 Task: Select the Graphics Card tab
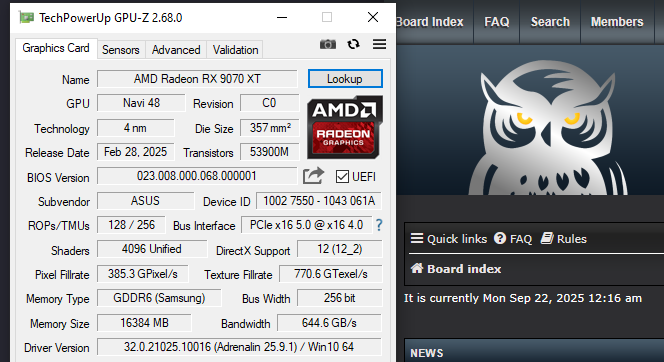56,48
